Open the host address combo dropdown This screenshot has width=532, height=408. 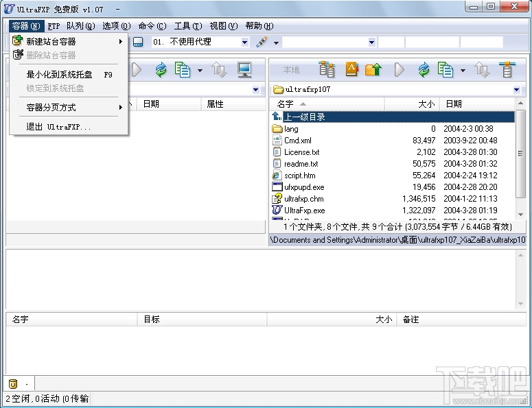pyautogui.click(x=372, y=43)
